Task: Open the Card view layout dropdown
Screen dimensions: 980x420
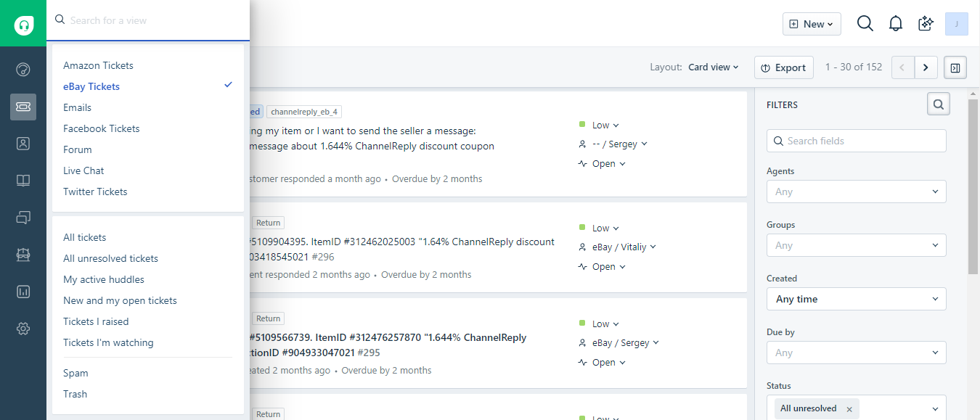Action: tap(713, 67)
